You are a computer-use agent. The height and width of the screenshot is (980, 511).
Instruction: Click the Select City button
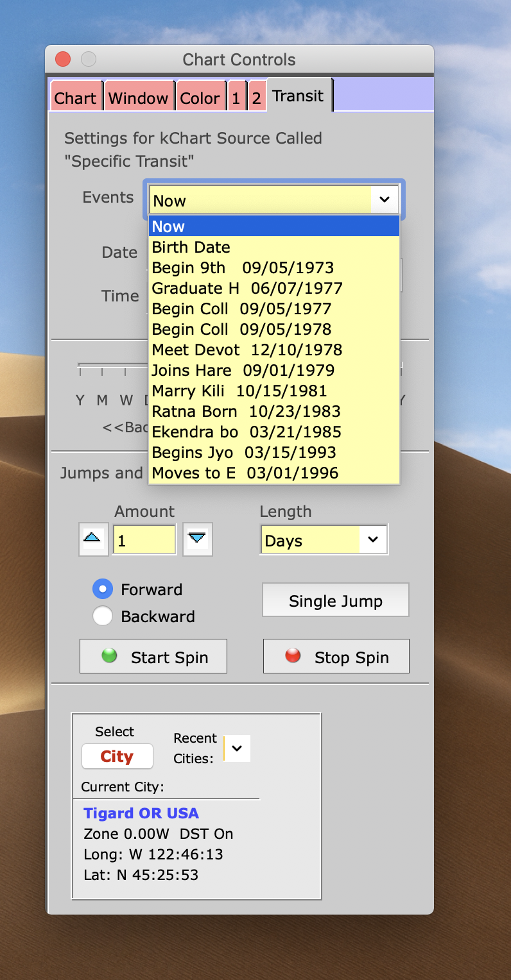pos(117,757)
